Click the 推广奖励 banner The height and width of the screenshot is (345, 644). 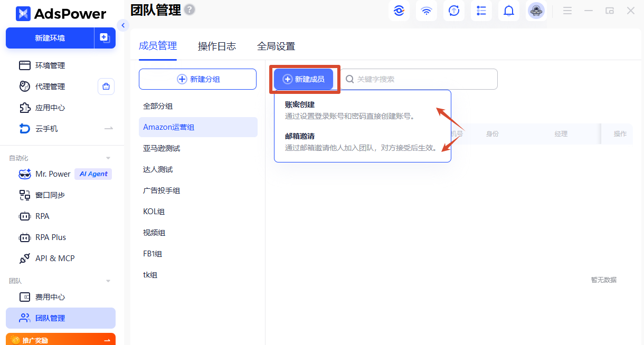tap(61, 340)
